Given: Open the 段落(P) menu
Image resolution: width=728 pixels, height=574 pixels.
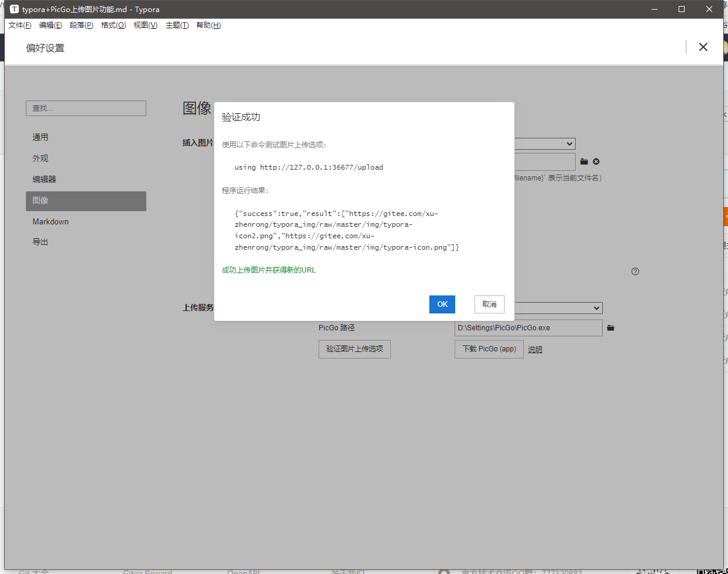Looking at the screenshot, I should click(81, 25).
